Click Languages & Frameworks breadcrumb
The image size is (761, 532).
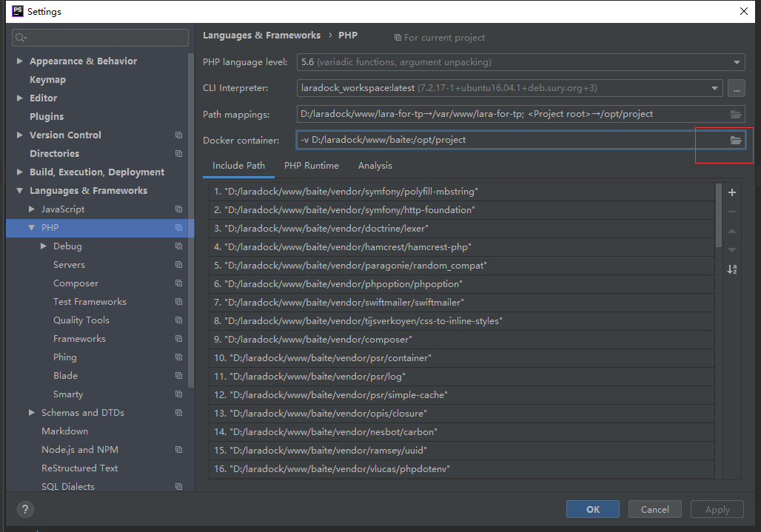pos(261,36)
